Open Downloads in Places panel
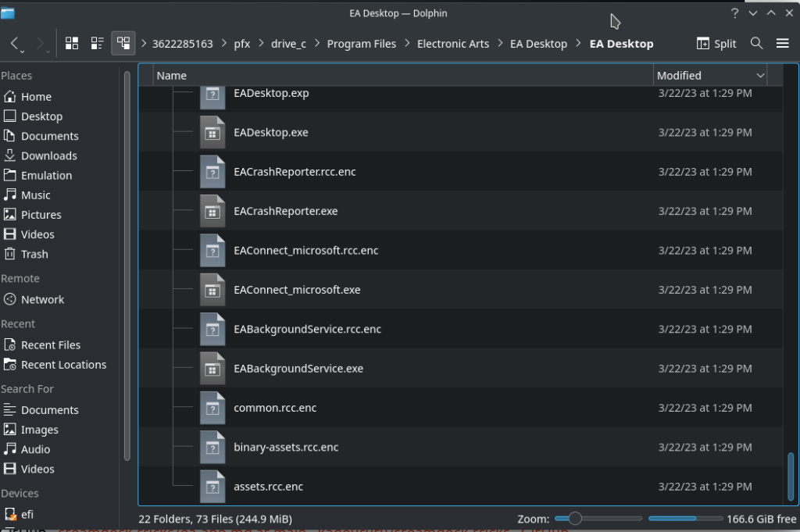 (x=48, y=155)
